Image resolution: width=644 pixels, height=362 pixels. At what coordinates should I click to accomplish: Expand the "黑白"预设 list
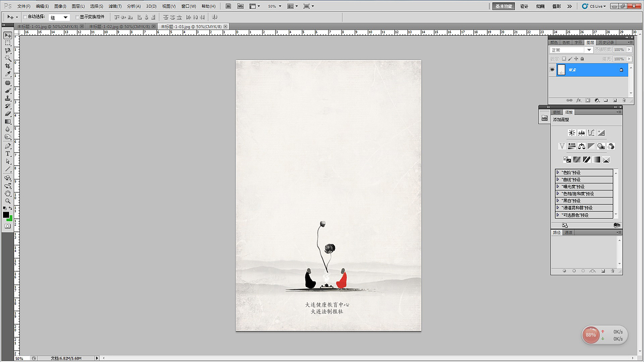coord(558,201)
